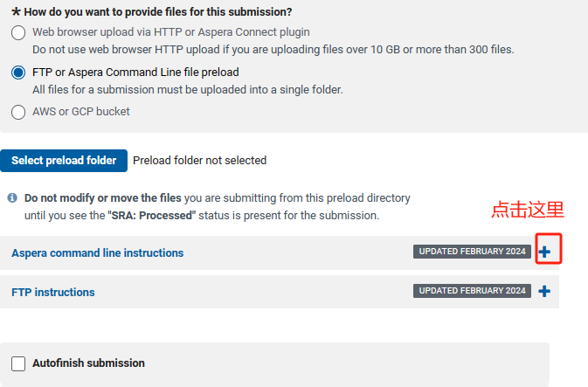Click the bold SRA: Processed text
The height and width of the screenshot is (387, 588).
pyautogui.click(x=151, y=216)
